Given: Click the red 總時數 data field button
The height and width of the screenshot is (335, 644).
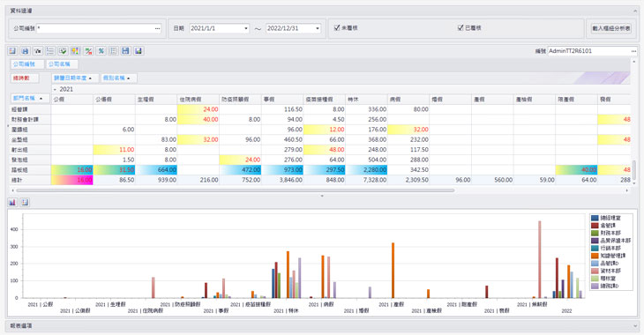Looking at the screenshot, I should click(x=25, y=78).
